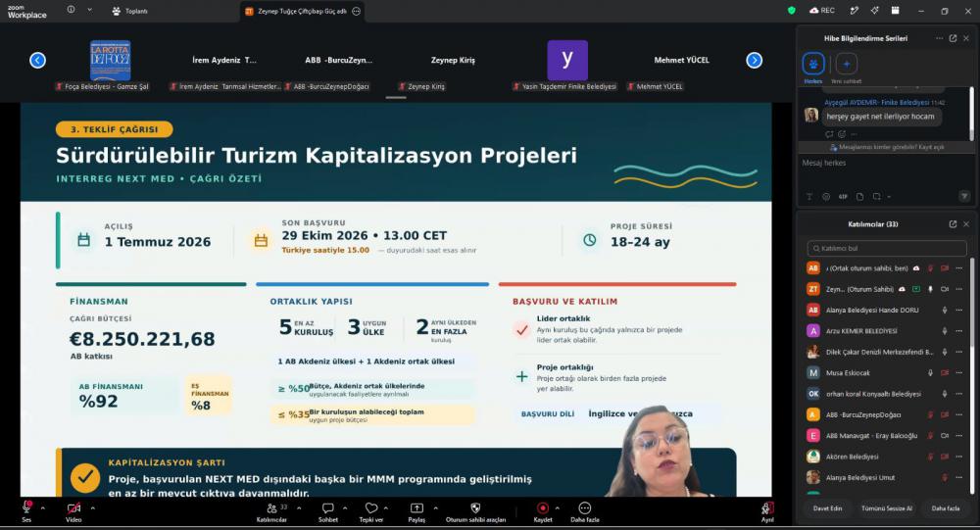Show next participants with right arrow

click(755, 60)
